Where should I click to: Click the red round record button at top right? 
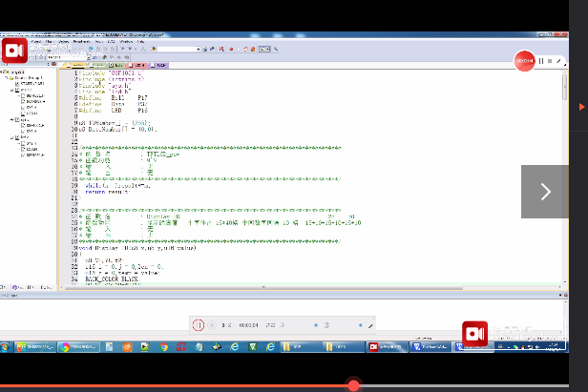coord(524,61)
